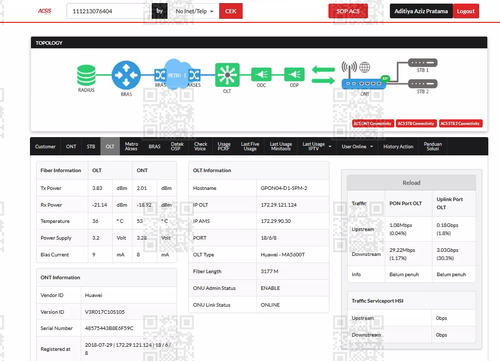Click PORT value 18/6/8
The width and height of the screenshot is (500, 361).
click(269, 238)
